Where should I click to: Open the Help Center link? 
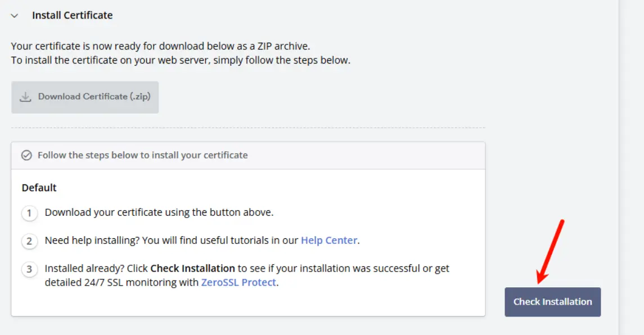(x=329, y=240)
